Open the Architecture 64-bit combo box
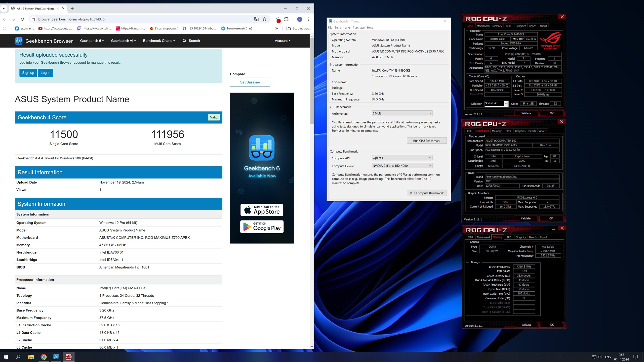This screenshot has height=362, width=644. [402, 113]
